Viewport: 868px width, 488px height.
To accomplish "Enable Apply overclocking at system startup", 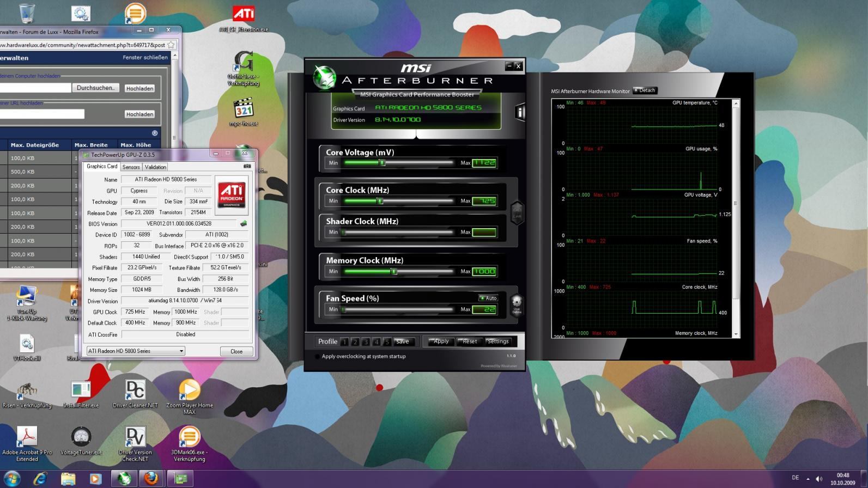I will [318, 357].
